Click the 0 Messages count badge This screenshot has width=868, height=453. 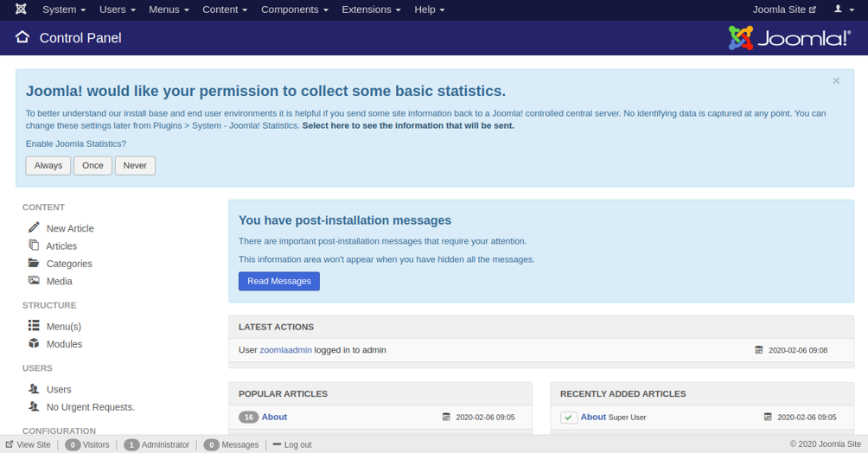212,444
